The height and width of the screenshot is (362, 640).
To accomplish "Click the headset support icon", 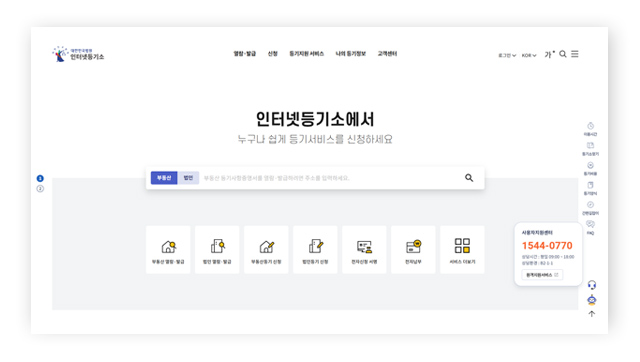I will 591,285.
